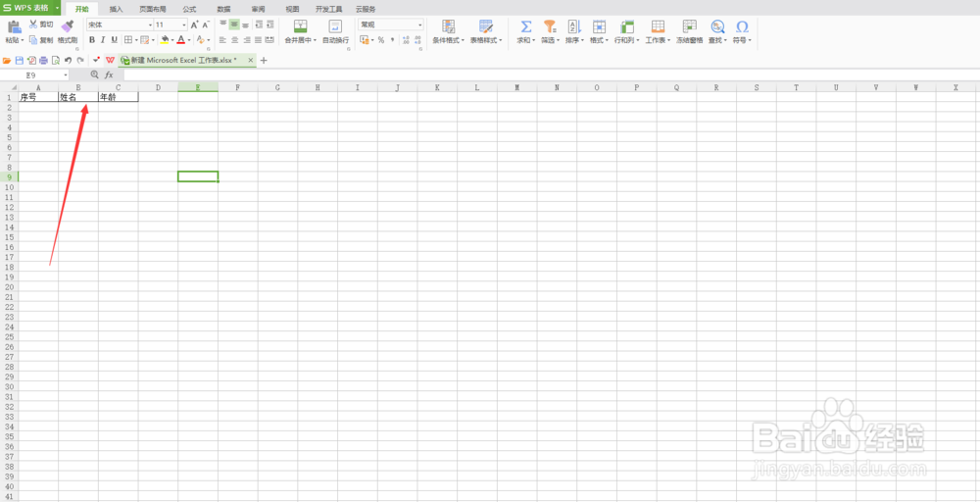Screen dimensions: 980x502
Task: Open the Name Box E9 dropdown
Action: pos(66,75)
